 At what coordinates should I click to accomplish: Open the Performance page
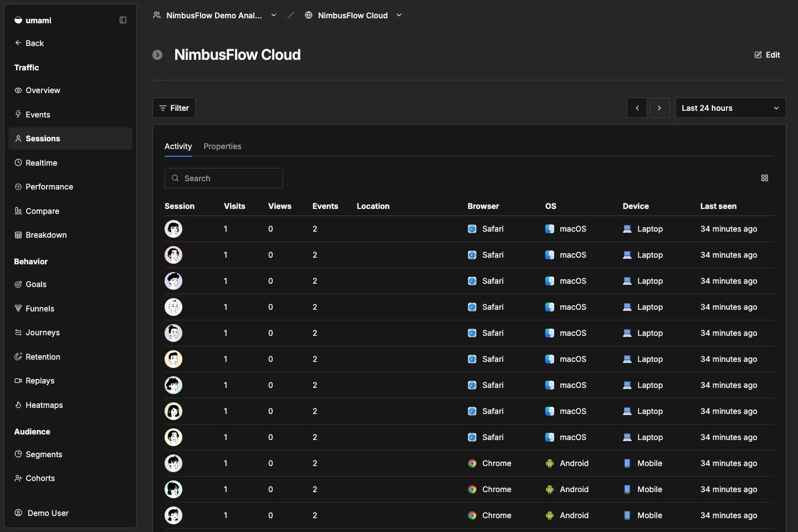pos(70,187)
